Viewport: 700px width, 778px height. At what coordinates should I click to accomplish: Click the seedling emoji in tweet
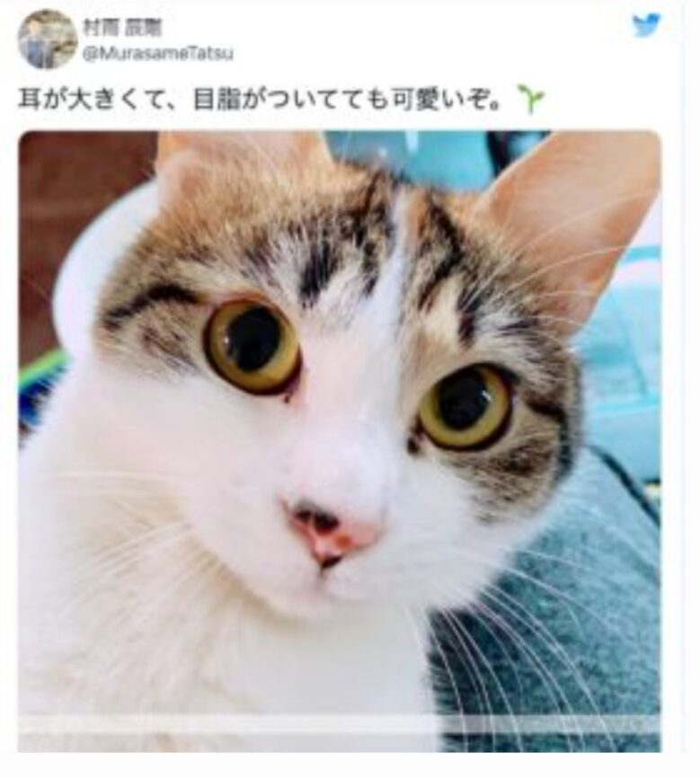coord(531,98)
